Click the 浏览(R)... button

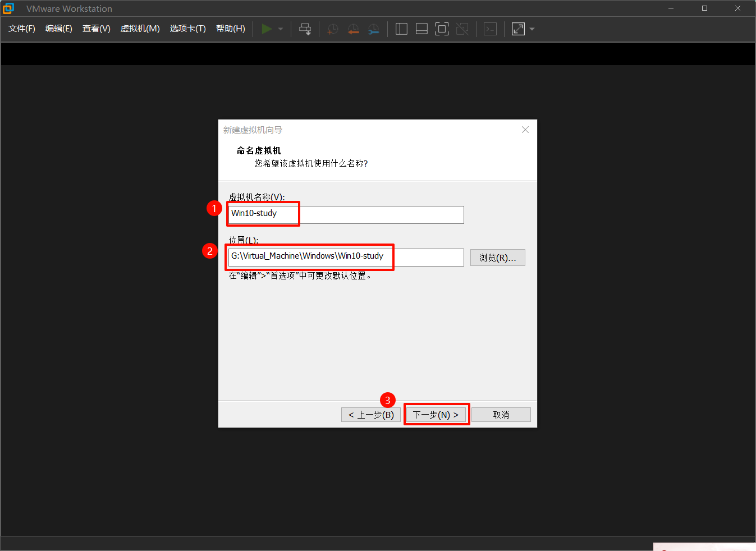497,258
